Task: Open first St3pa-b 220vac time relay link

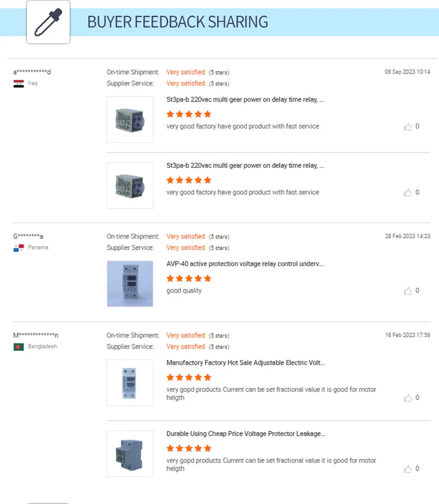Action: pos(245,99)
